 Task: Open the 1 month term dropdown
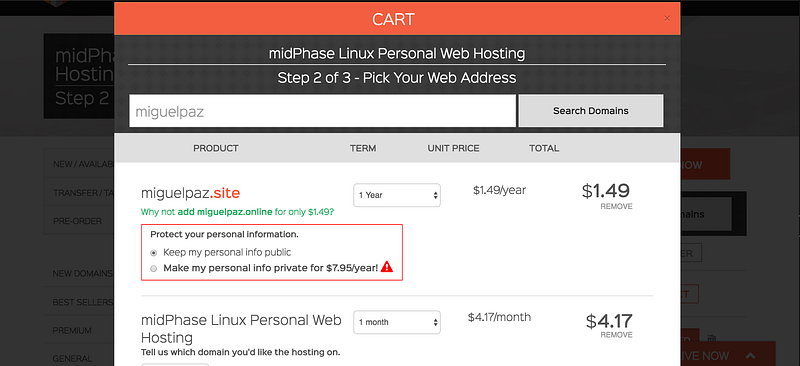pos(397,322)
